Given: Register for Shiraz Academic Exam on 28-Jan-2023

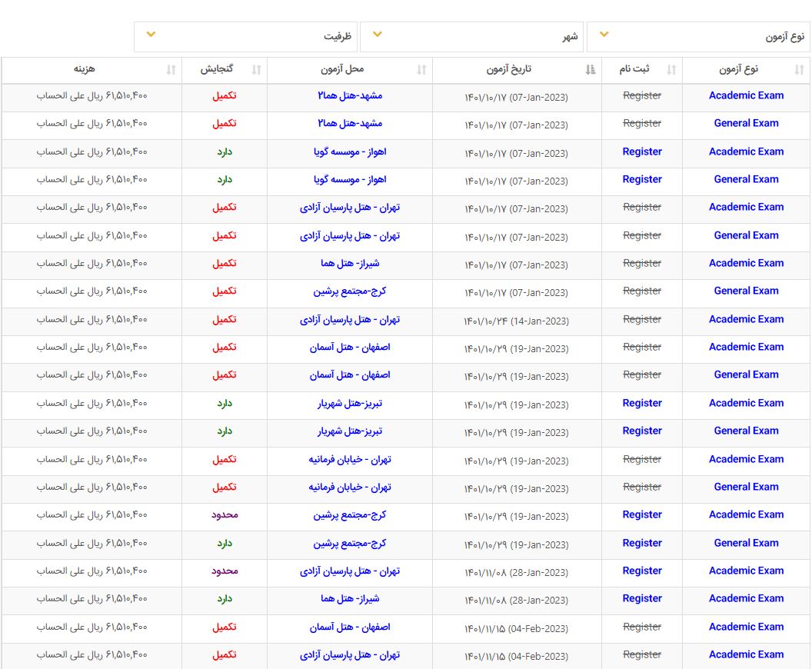Looking at the screenshot, I should 642,598.
